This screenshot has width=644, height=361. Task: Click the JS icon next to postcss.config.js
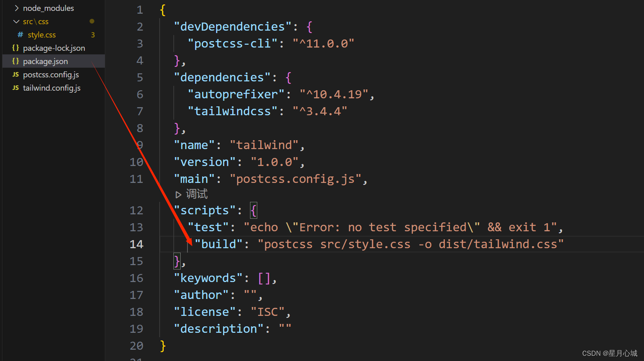click(x=15, y=75)
